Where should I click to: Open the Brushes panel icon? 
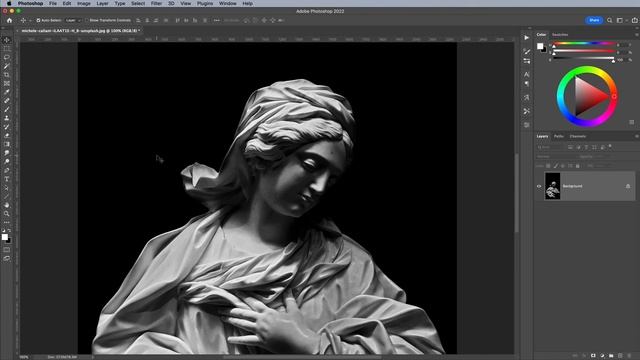click(x=527, y=51)
